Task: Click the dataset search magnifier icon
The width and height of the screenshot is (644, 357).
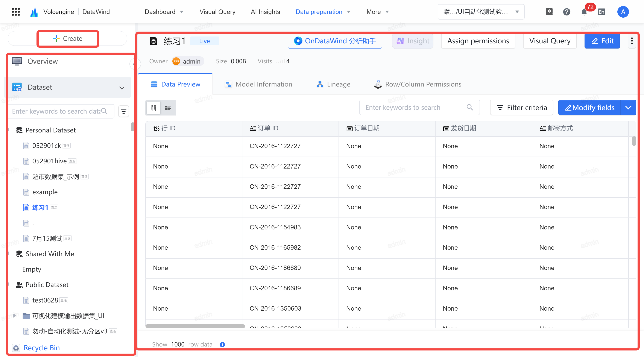Action: tap(104, 111)
